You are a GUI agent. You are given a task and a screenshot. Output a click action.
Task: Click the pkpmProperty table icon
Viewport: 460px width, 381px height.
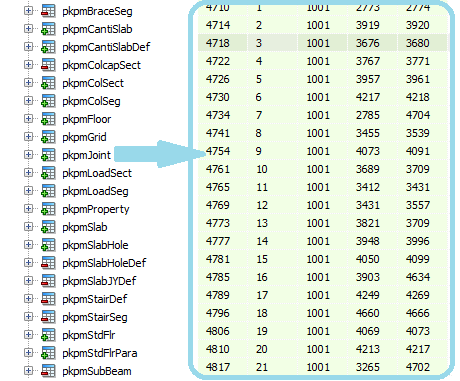click(48, 209)
